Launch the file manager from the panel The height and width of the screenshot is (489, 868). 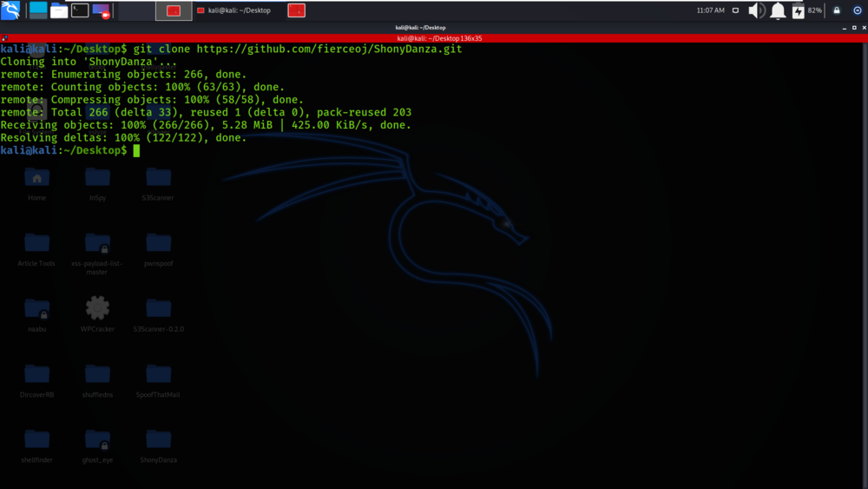point(59,10)
